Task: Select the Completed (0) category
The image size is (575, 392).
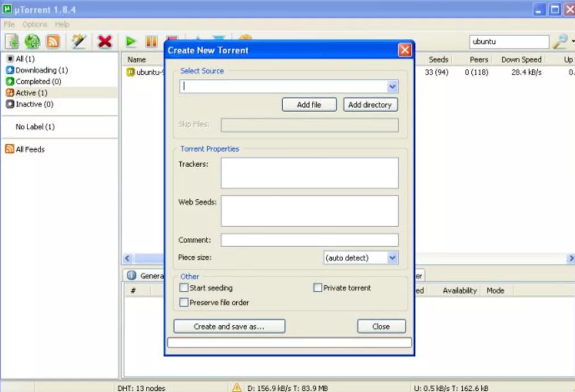Action: pos(34,81)
